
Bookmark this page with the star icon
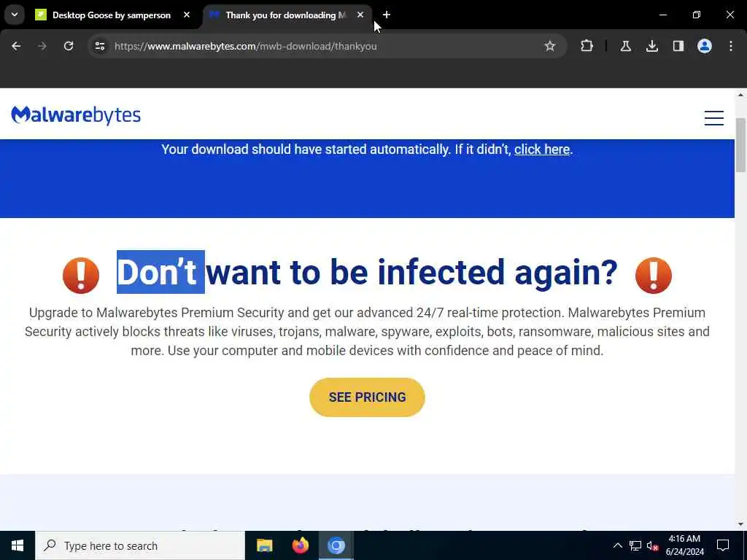550,46
